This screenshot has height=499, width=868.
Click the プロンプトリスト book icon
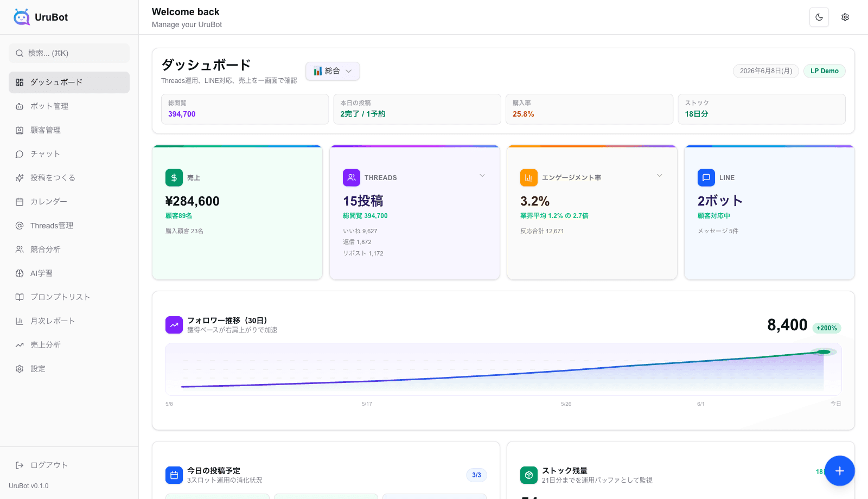(x=20, y=297)
